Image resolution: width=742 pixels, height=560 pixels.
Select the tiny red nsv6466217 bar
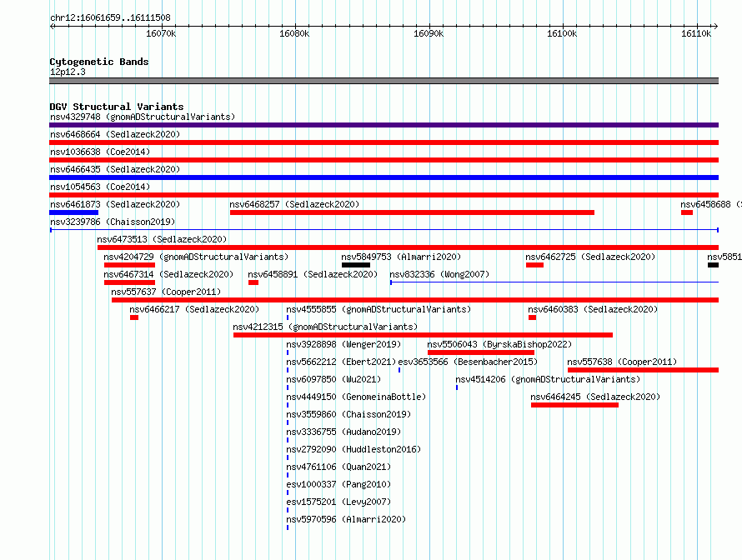click(134, 317)
